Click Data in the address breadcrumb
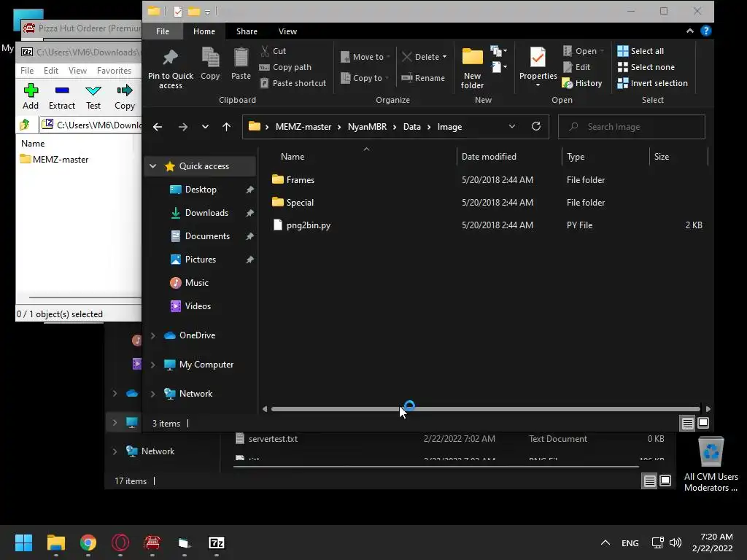 pyautogui.click(x=411, y=127)
